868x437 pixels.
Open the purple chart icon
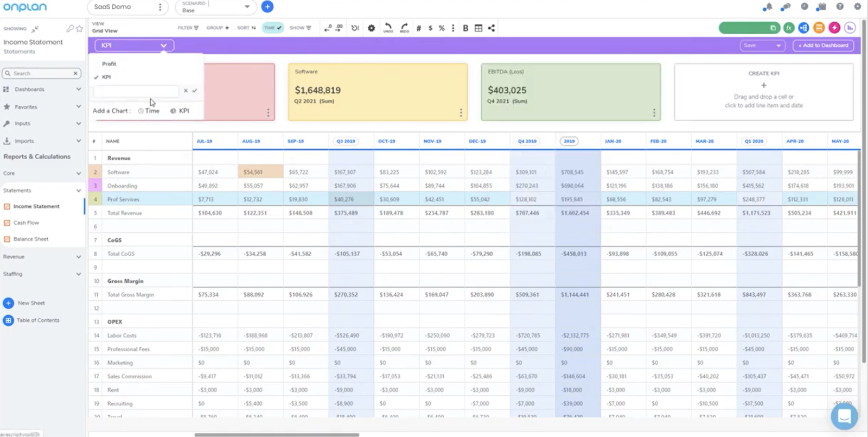850,28
